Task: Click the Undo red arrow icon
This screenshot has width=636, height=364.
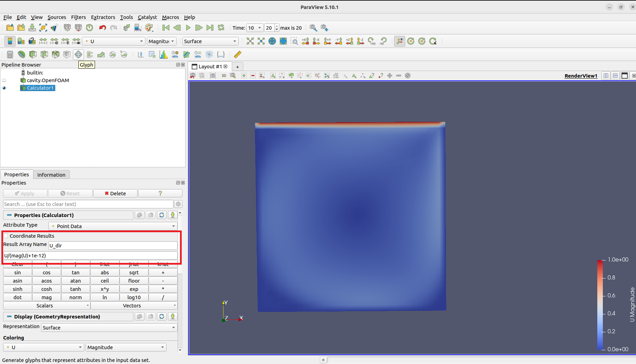Action: [x=103, y=28]
